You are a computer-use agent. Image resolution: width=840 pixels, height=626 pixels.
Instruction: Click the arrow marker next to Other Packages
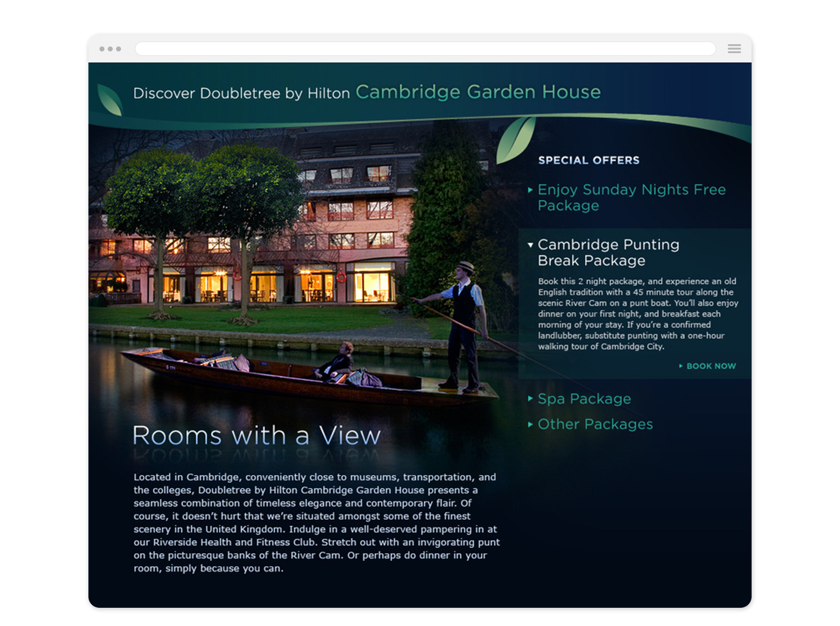[x=530, y=424]
